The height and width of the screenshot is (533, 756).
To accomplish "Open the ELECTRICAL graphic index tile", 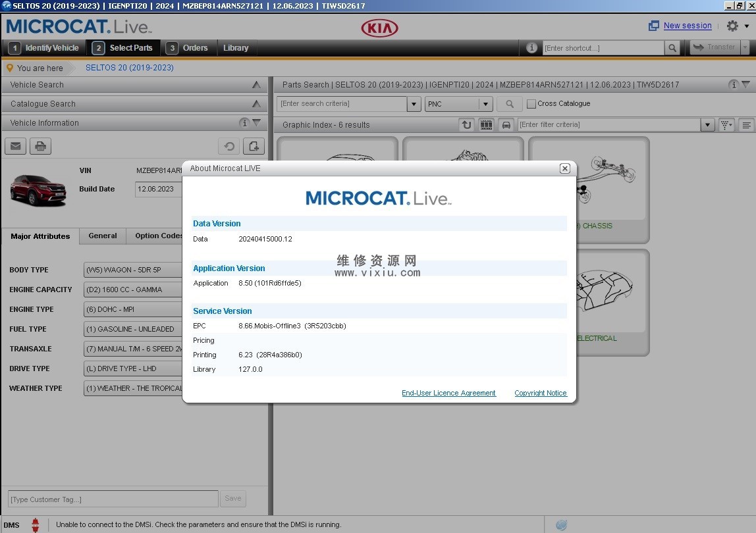I will [x=613, y=303].
